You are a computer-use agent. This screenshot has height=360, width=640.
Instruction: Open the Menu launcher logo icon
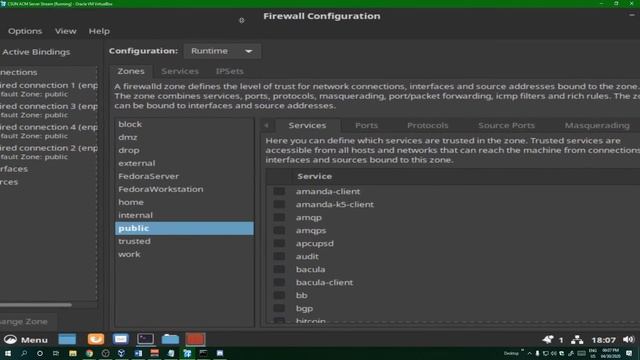[x=10, y=340]
